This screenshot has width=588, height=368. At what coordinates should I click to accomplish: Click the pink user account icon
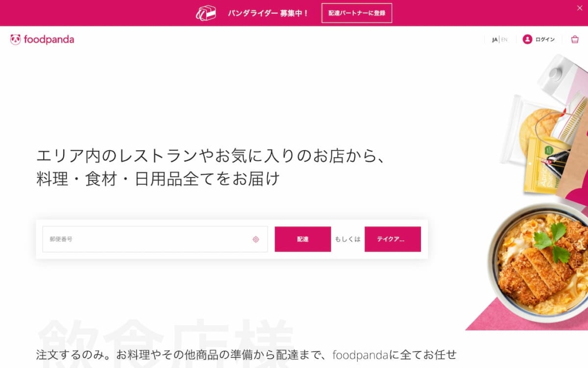point(527,39)
